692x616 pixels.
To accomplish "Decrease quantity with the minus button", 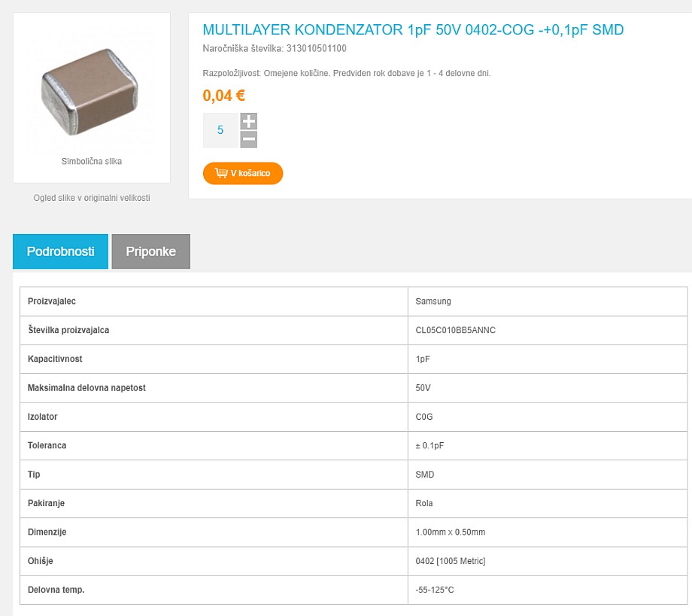I will click(x=248, y=139).
